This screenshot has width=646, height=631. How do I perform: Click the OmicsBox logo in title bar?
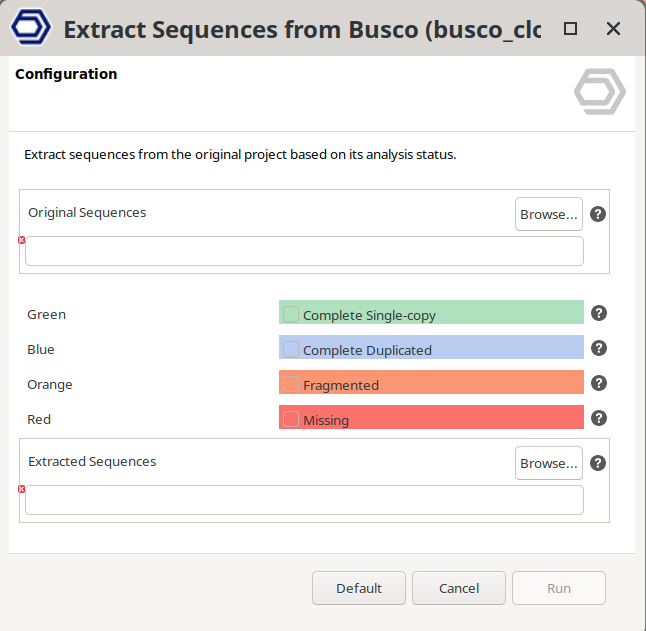[x=31, y=28]
